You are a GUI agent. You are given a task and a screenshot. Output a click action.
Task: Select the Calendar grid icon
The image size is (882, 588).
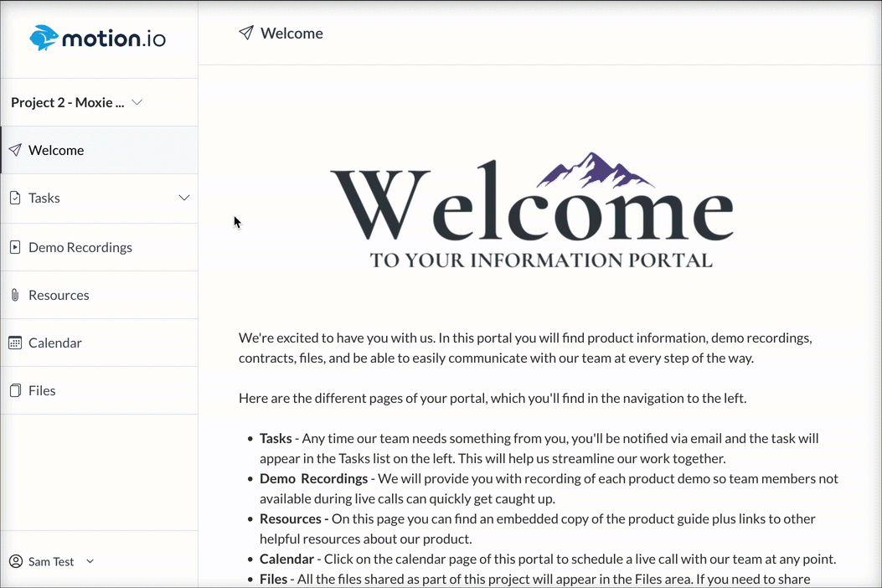(15, 343)
